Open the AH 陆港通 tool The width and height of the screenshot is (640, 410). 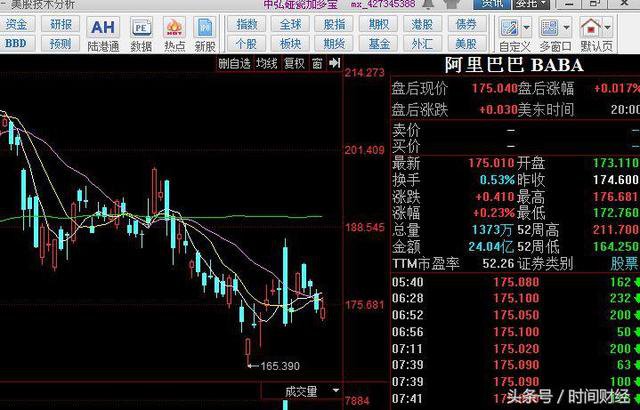pyautogui.click(x=103, y=35)
